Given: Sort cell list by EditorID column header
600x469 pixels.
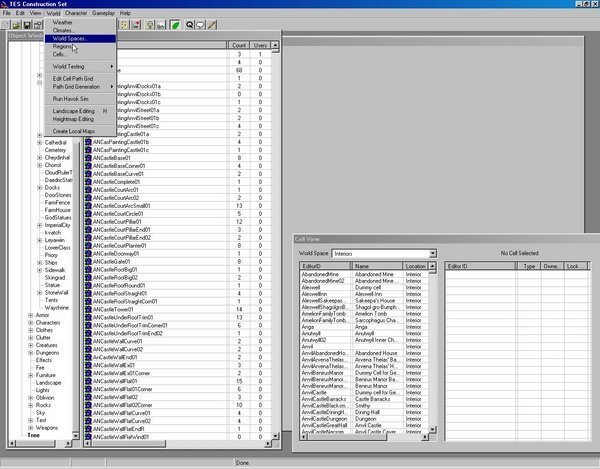Looking at the screenshot, I should click(325, 266).
